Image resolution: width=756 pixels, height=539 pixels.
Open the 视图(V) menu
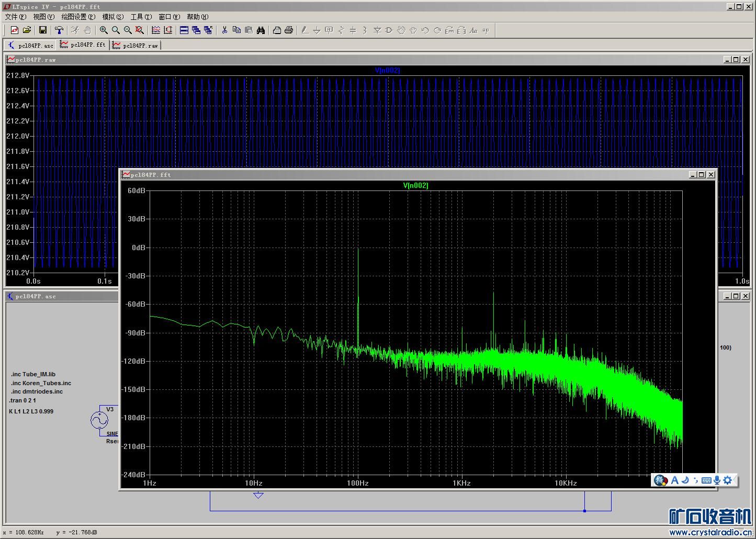(43, 17)
